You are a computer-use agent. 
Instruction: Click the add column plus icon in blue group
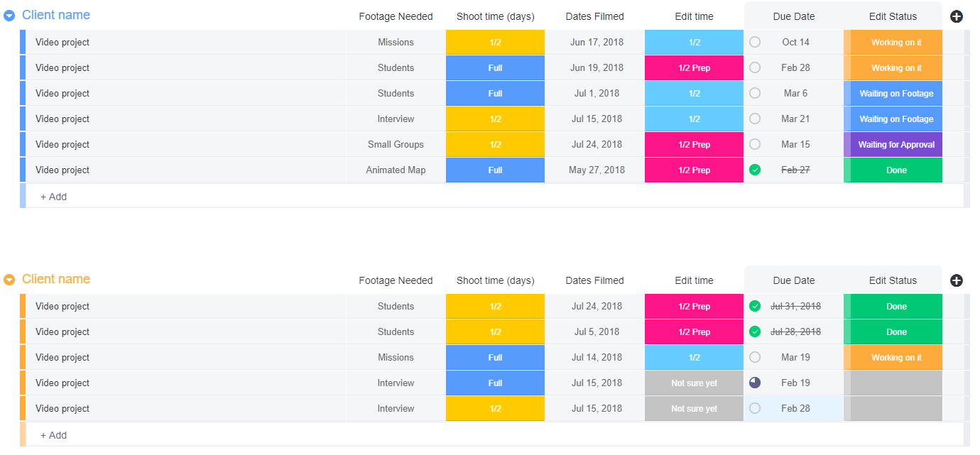tap(956, 16)
